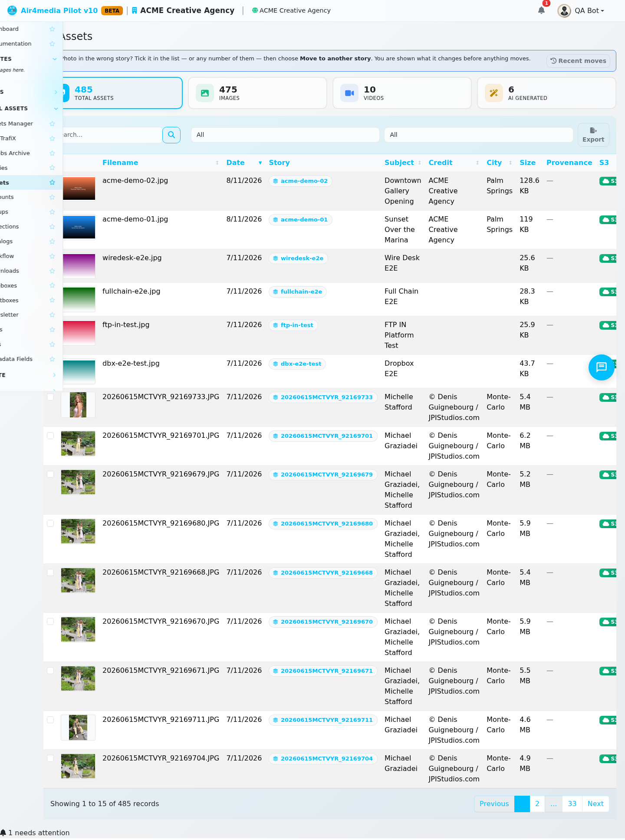Image resolution: width=625 pixels, height=840 pixels.
Task: Open the first All filter dropdown
Action: pos(285,135)
